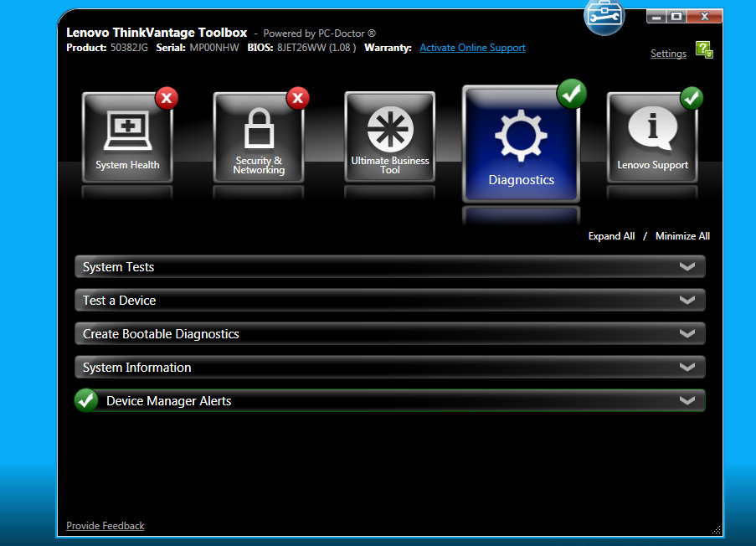
Task: Click Minimize All
Action: [x=682, y=236]
